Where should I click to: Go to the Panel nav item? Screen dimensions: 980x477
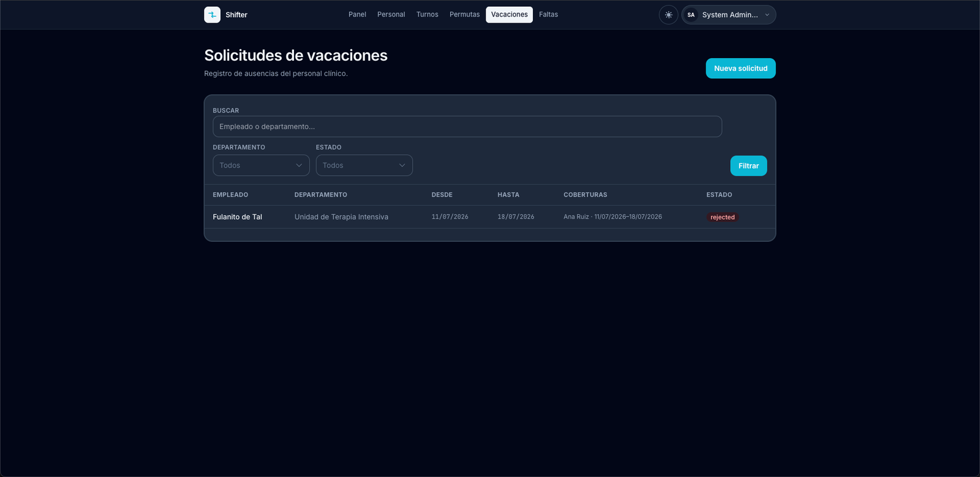357,15
